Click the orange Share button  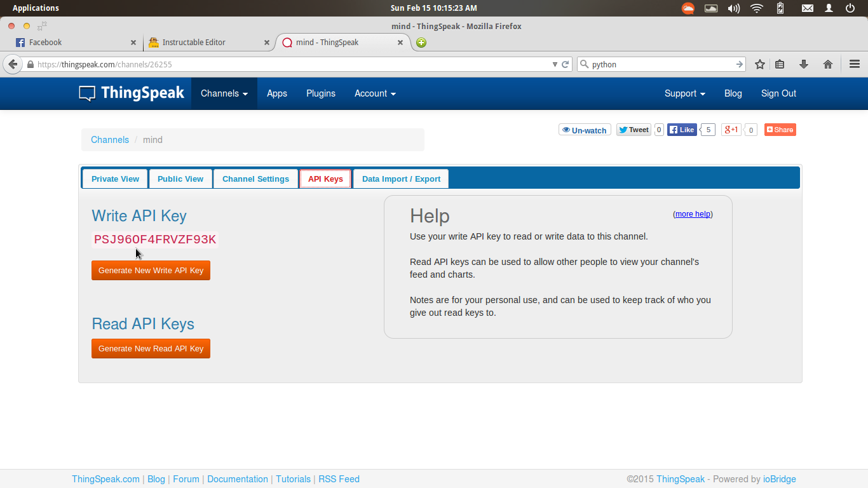pyautogui.click(x=780, y=130)
